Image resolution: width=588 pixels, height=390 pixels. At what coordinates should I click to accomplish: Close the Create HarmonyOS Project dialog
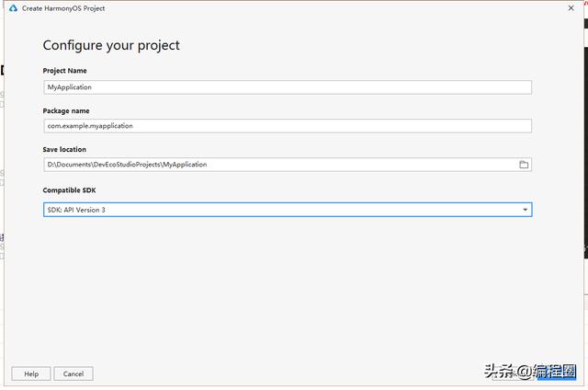pyautogui.click(x=571, y=8)
